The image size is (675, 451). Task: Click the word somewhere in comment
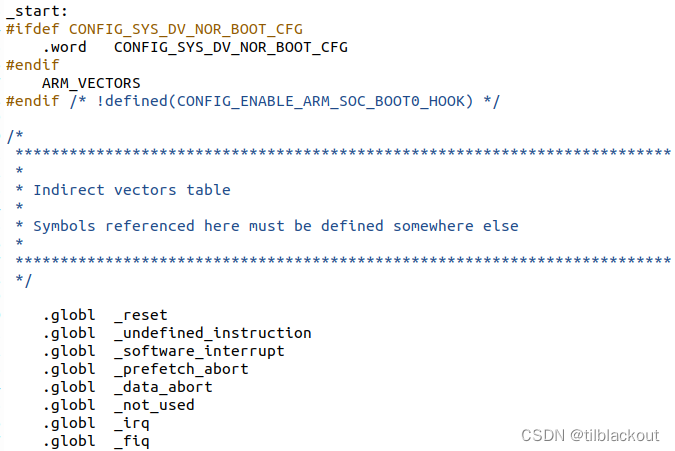point(433,226)
